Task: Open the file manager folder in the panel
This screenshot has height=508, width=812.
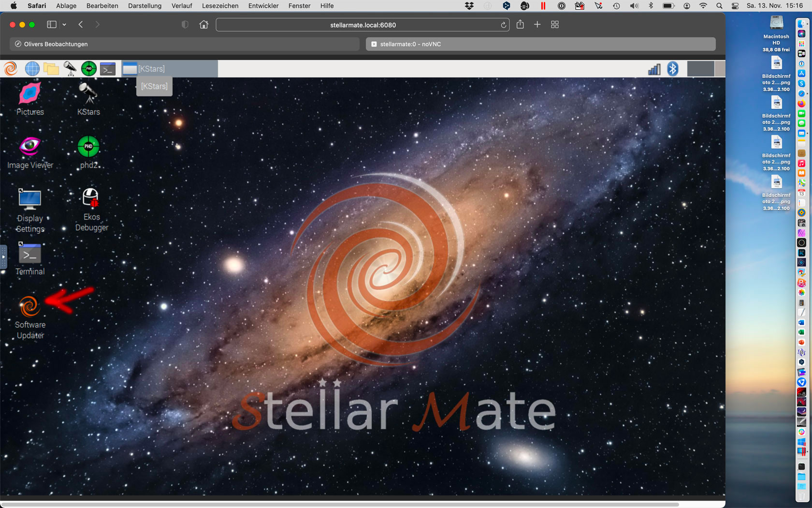Action: click(51, 69)
